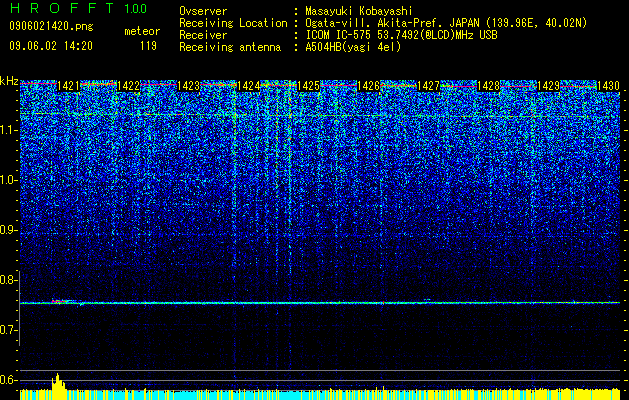Click the 1428 time marker

click(x=489, y=86)
